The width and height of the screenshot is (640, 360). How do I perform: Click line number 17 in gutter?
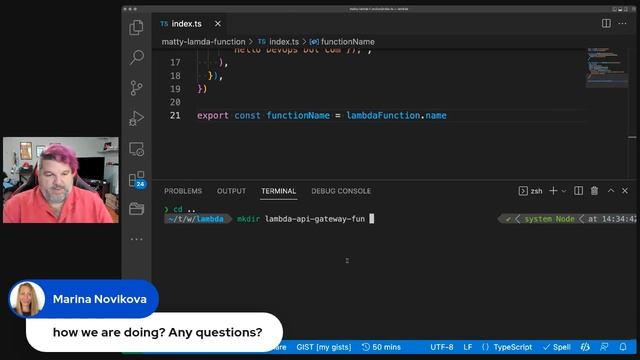pos(175,62)
